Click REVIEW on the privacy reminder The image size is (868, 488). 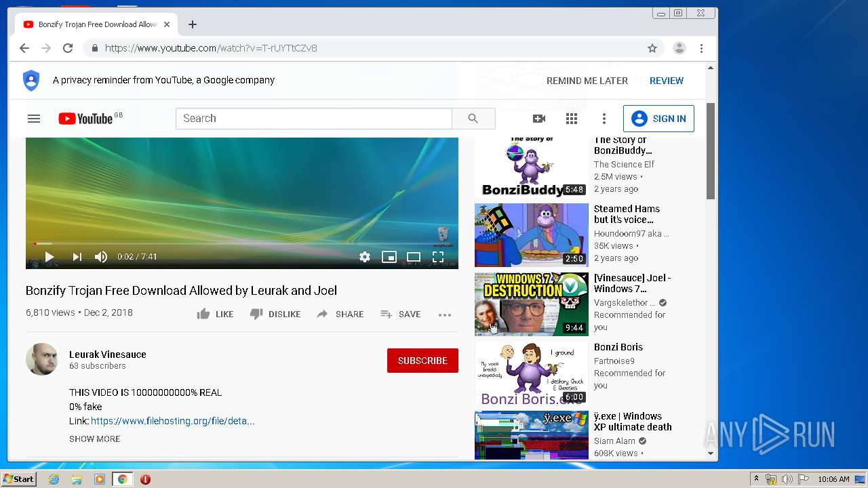tap(667, 81)
